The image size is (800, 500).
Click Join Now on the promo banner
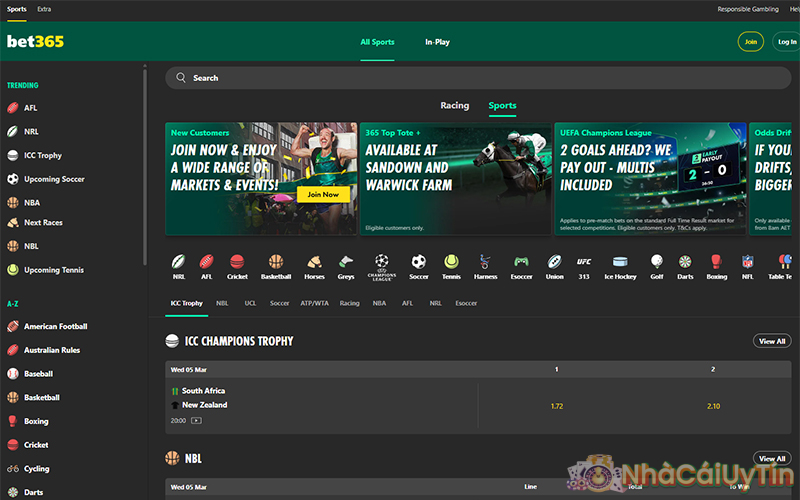[x=323, y=194]
